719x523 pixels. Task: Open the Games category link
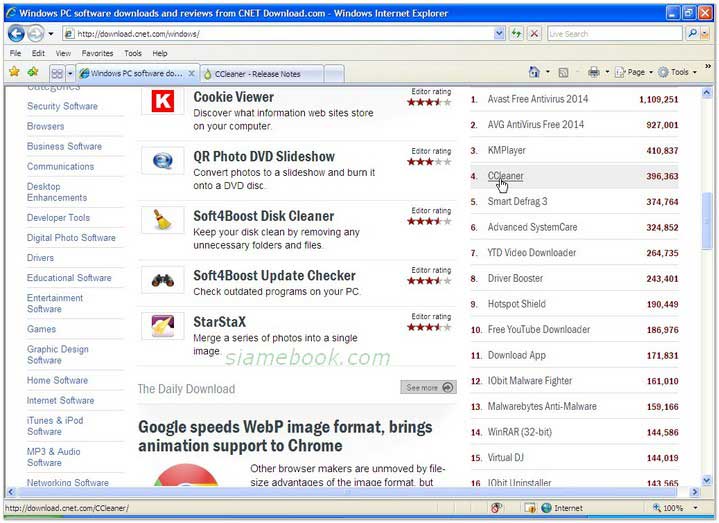point(41,329)
